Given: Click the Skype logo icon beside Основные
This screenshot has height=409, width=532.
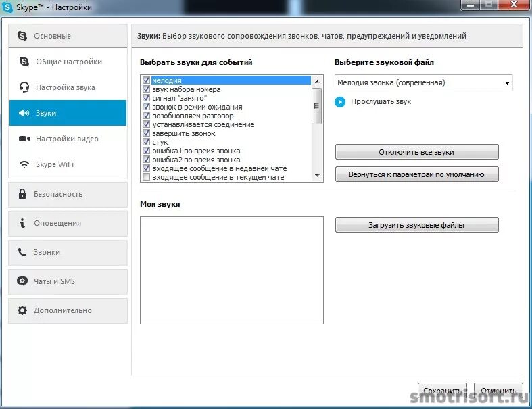Looking at the screenshot, I should click(22, 36).
